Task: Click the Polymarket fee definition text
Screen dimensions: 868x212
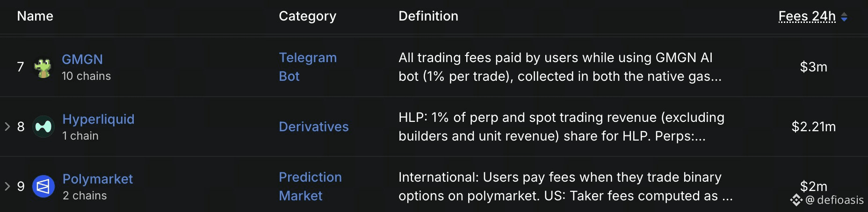Action: point(565,186)
